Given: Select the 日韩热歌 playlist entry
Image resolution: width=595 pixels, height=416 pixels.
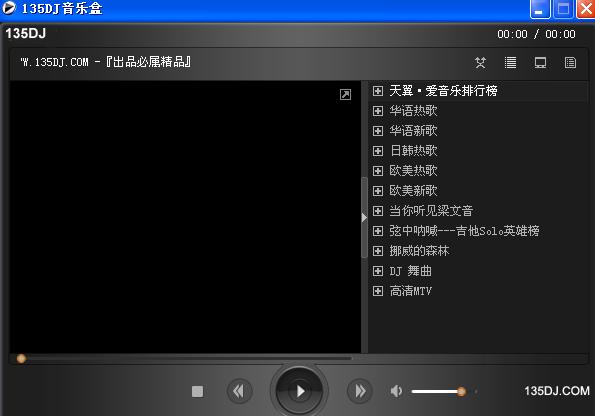Looking at the screenshot, I should tap(414, 151).
